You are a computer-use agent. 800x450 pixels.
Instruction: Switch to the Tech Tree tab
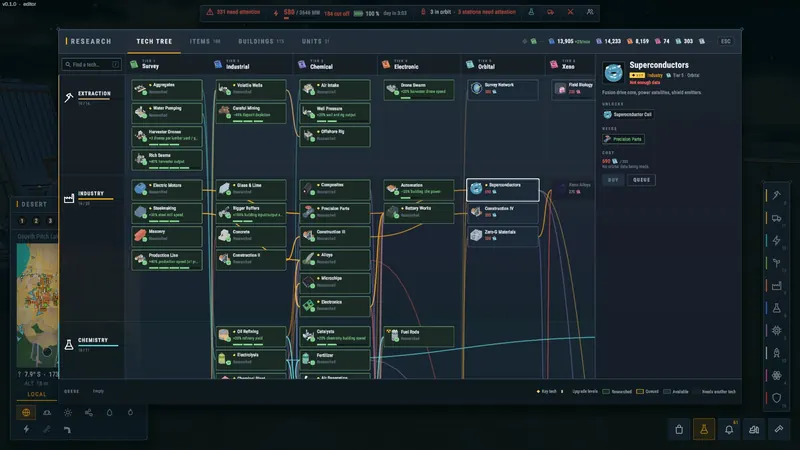(154, 41)
